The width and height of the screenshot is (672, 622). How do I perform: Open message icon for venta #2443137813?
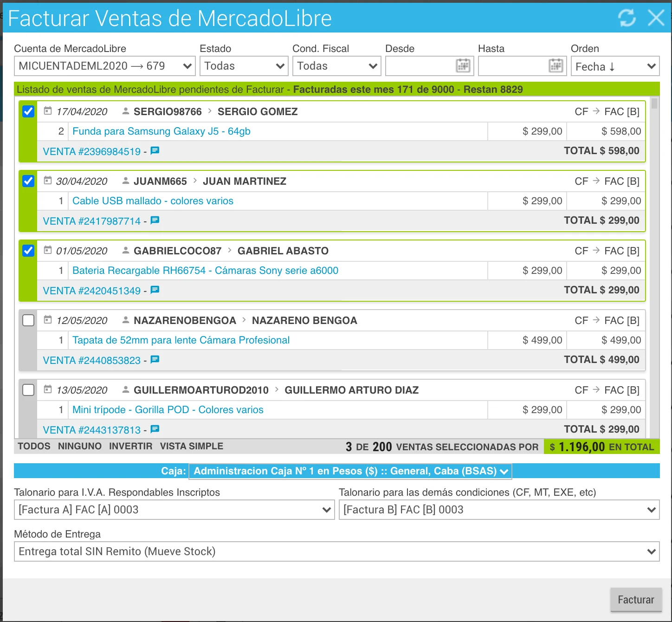pos(155,429)
